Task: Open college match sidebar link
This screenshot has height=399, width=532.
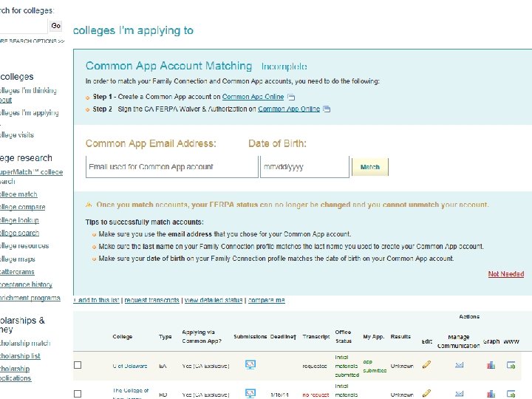Action: point(18,194)
